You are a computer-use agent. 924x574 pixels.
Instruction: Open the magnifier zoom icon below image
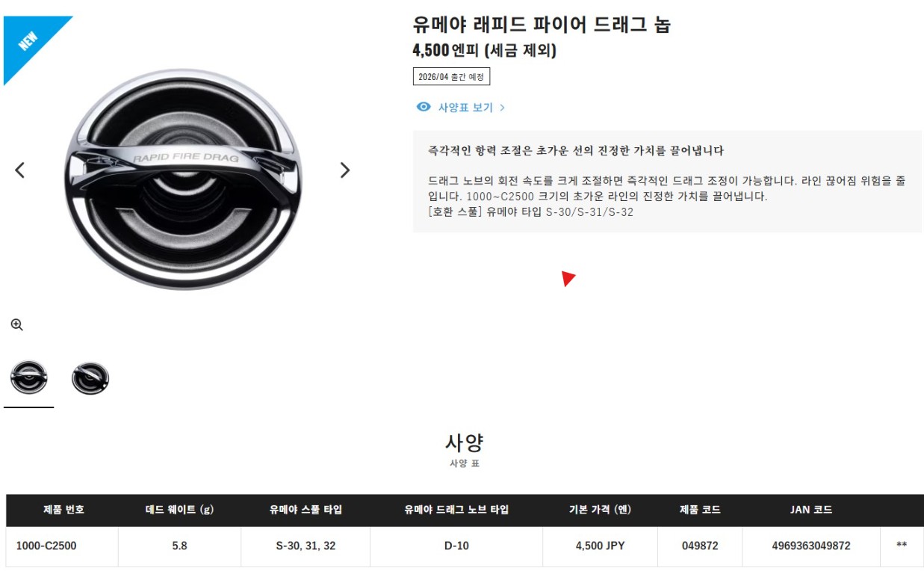(17, 325)
